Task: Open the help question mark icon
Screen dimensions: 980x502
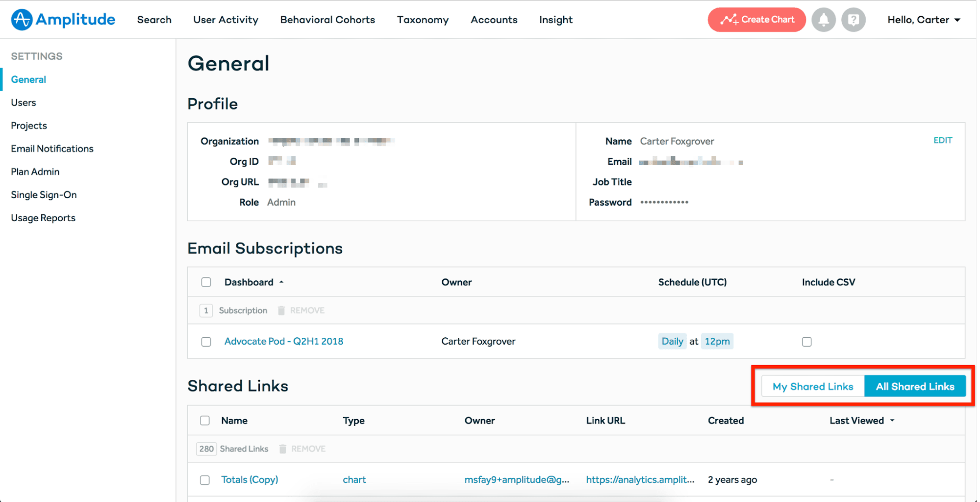Action: tap(853, 20)
